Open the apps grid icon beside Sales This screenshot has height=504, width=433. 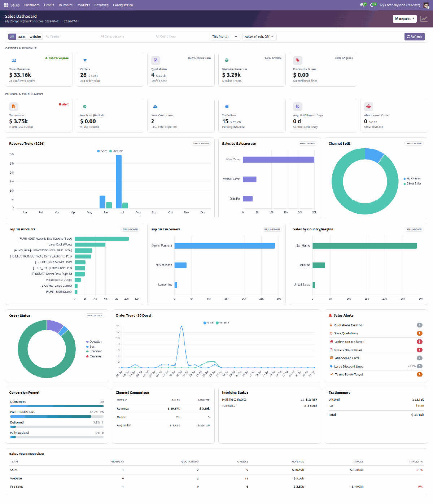(6, 5)
